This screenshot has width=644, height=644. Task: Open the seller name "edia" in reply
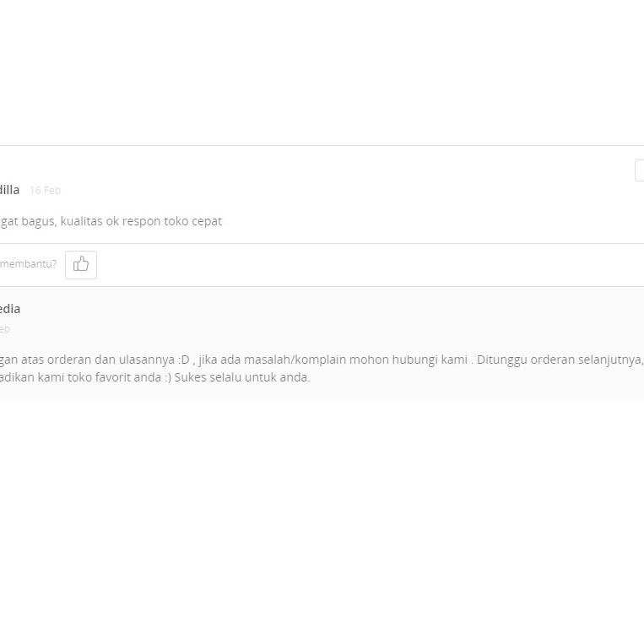click(10, 309)
